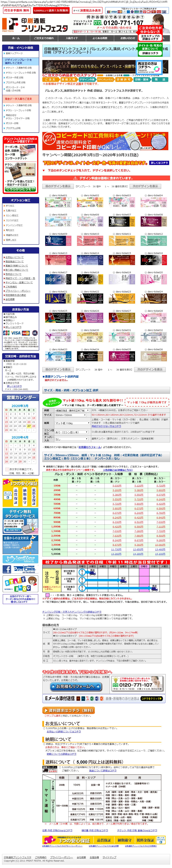Select the danc-ticket16 design radio button

click(146, 253)
